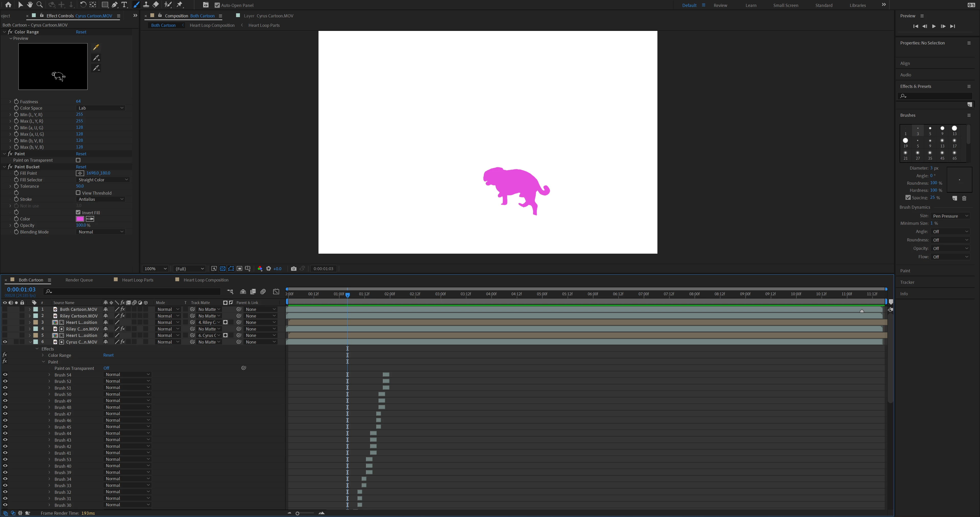Click the magenta Paint Bucket color swatch
This screenshot has width=980, height=517.
tap(80, 219)
